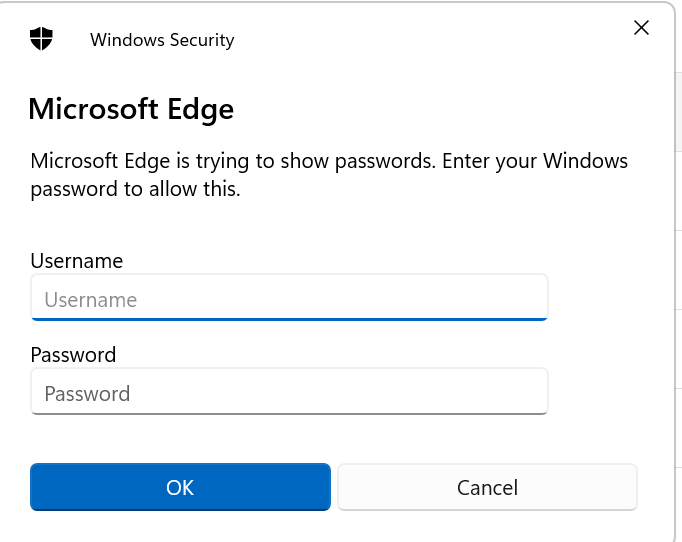The image size is (682, 542).
Task: Close the Windows Security dialog
Action: point(642,28)
